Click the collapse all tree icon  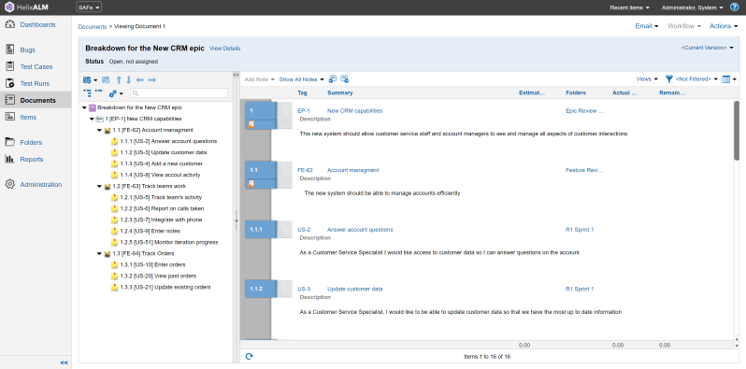(x=99, y=91)
